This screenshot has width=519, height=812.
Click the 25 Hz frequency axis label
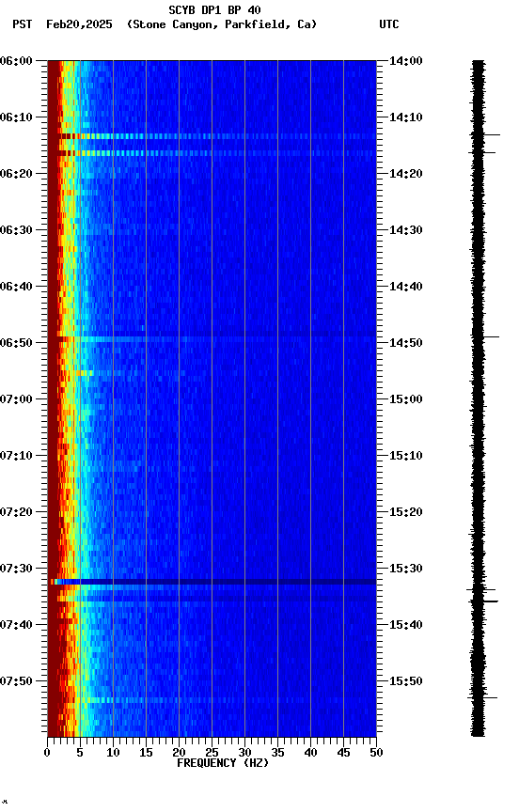point(212,753)
